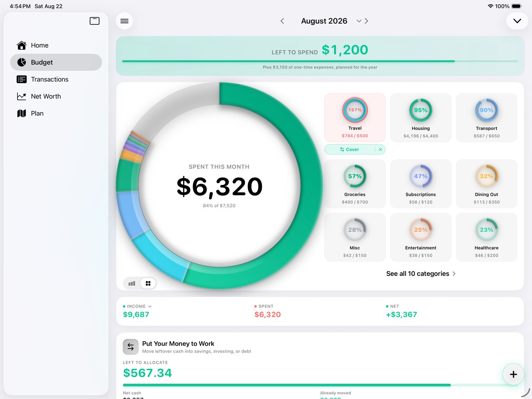Click the Plan map icon
Image resolution: width=532 pixels, height=399 pixels.
22,113
